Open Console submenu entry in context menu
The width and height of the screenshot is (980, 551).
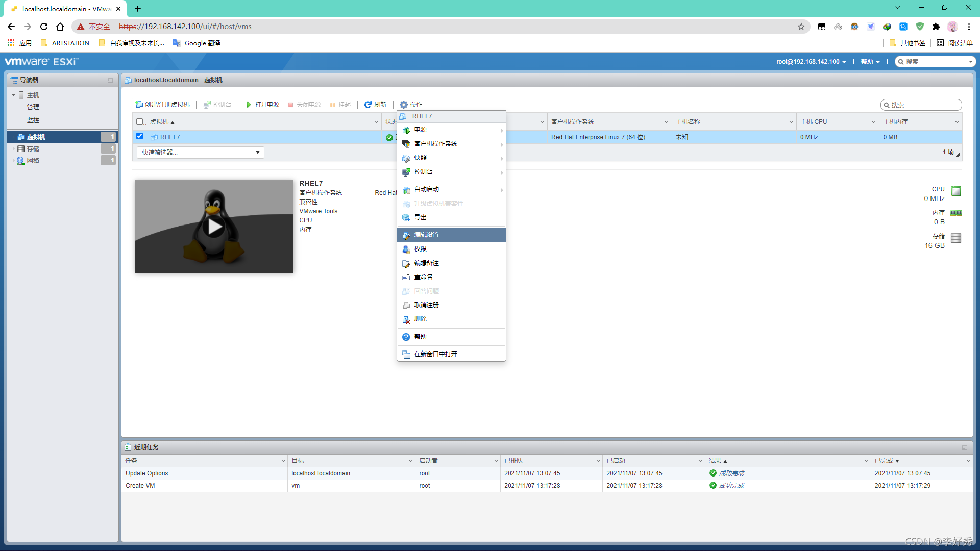[451, 172]
